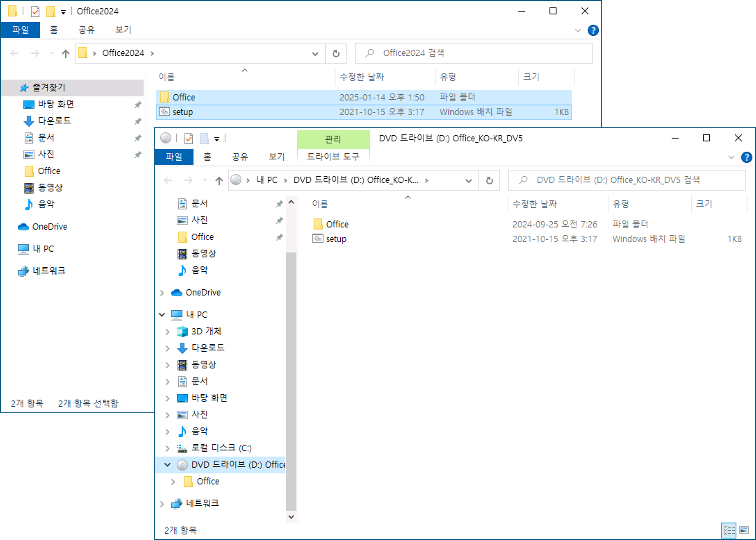Open OneDrive in Office2024 navigation pane
This screenshot has width=756, height=540.
click(x=50, y=227)
